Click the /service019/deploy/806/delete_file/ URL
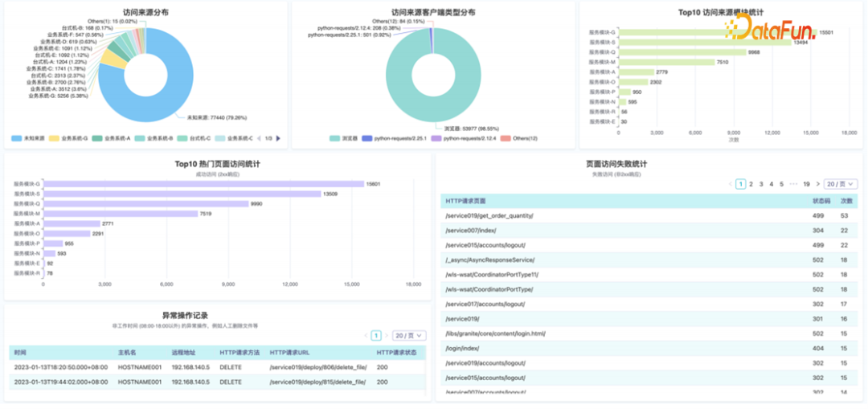Image resolution: width=868 pixels, height=409 pixels. click(x=317, y=366)
